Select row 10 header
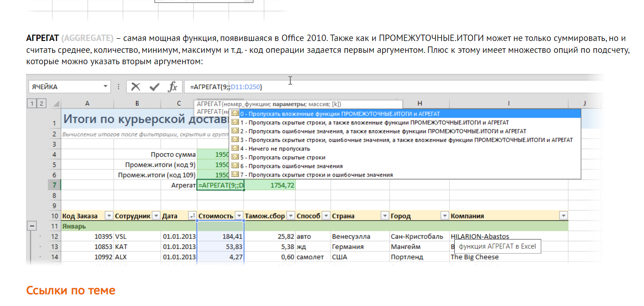This screenshot has height=306, width=644. pyautogui.click(x=54, y=216)
